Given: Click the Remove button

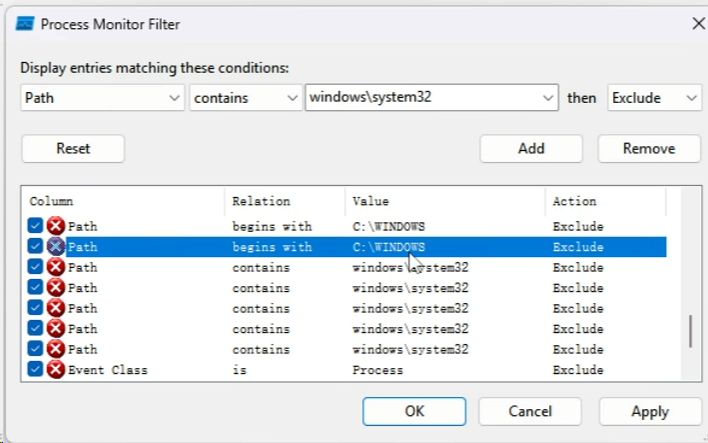Looking at the screenshot, I should (649, 149).
